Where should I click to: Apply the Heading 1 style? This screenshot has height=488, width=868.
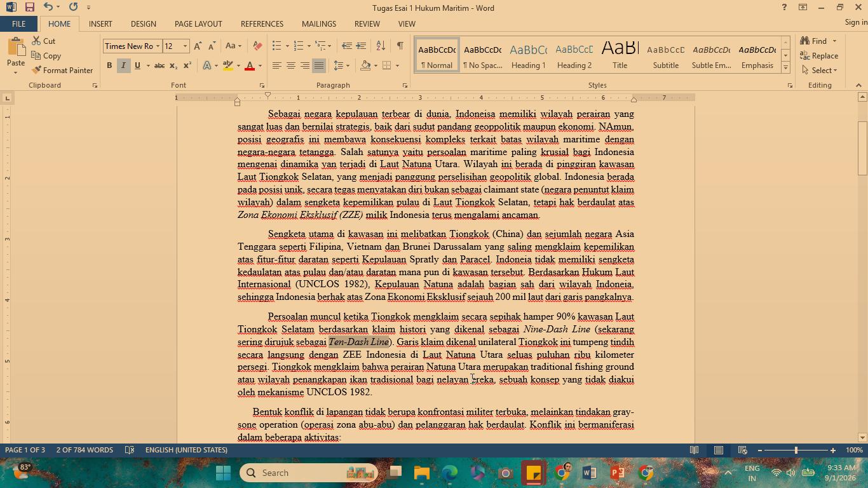tap(528, 55)
